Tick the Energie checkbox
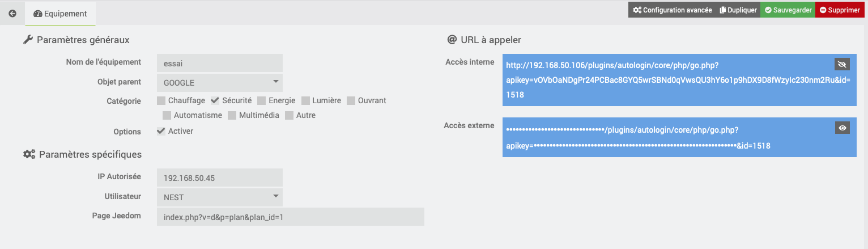Image resolution: width=868 pixels, height=249 pixels. [261, 101]
